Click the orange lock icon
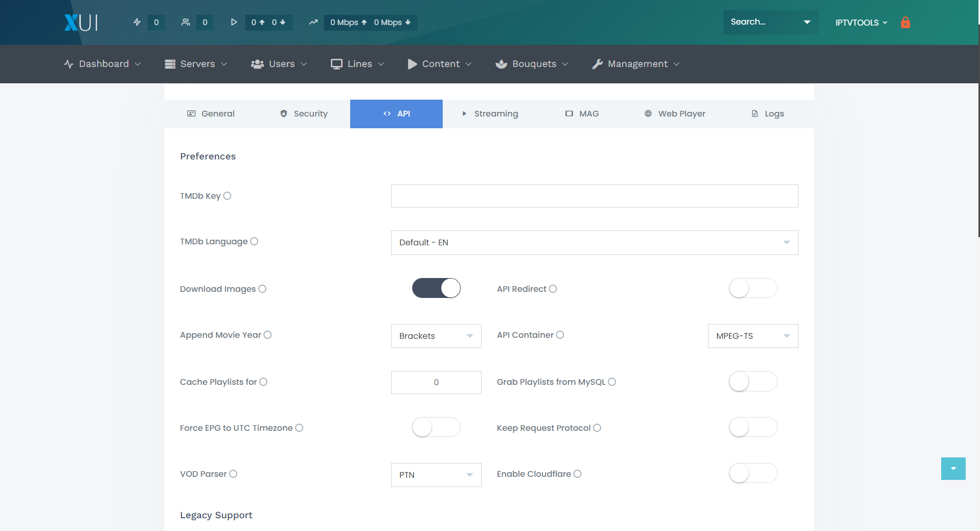980x531 pixels. (x=905, y=22)
